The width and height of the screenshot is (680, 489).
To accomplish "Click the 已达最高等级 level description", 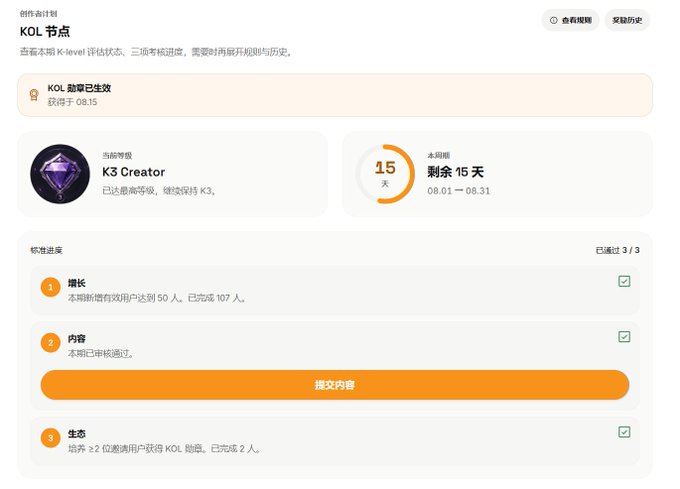I will (x=159, y=191).
